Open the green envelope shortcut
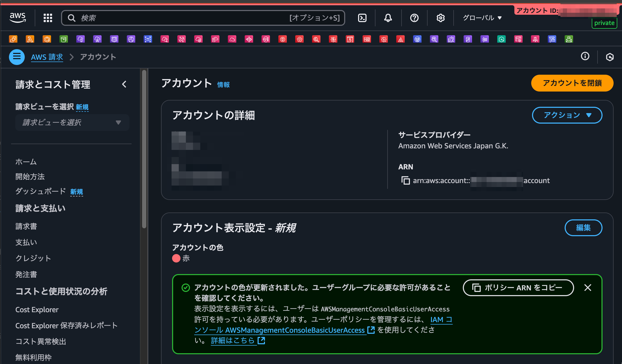The width and height of the screenshot is (622, 364). [569, 39]
